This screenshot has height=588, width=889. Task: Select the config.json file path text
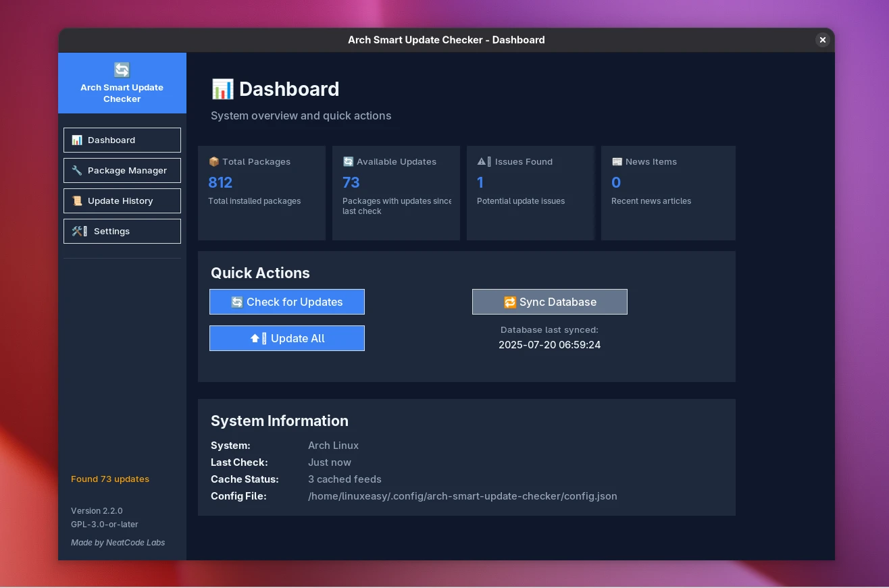pos(463,496)
